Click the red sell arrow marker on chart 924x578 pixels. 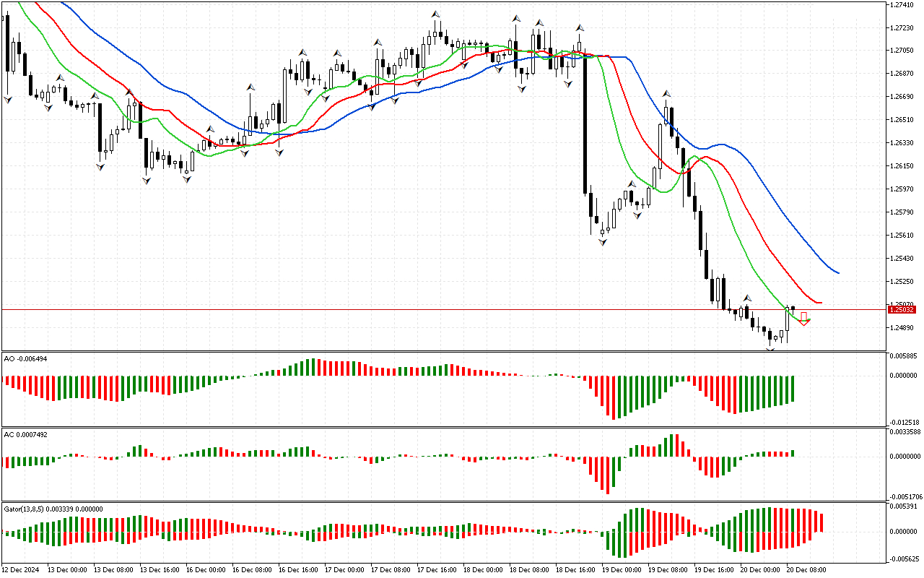(803, 319)
